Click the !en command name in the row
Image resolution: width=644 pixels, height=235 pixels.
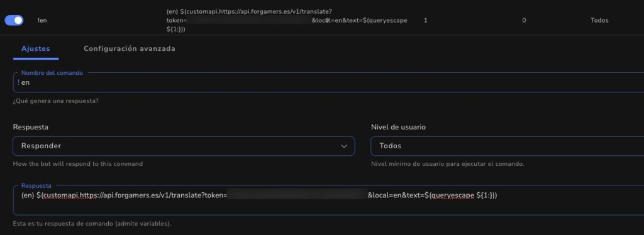pyautogui.click(x=42, y=21)
